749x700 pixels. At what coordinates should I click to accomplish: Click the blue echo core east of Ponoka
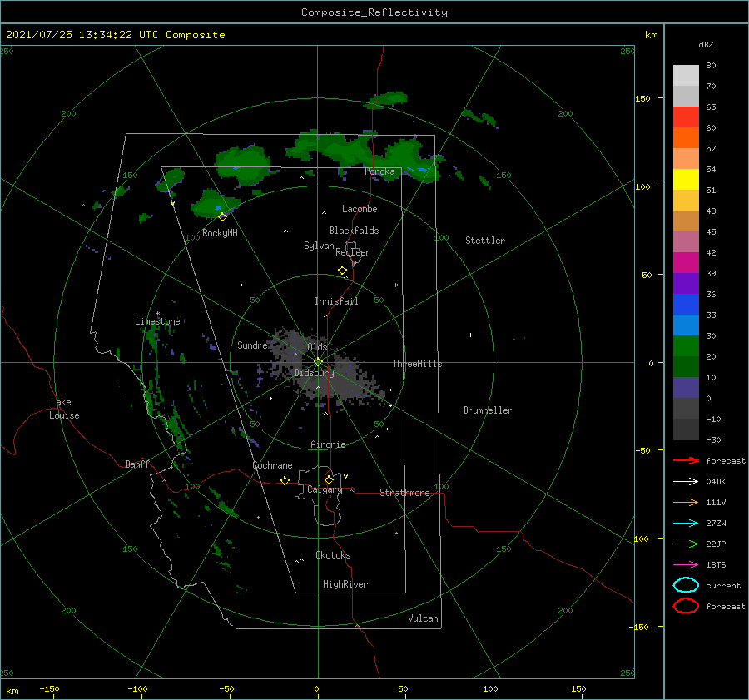(x=419, y=169)
